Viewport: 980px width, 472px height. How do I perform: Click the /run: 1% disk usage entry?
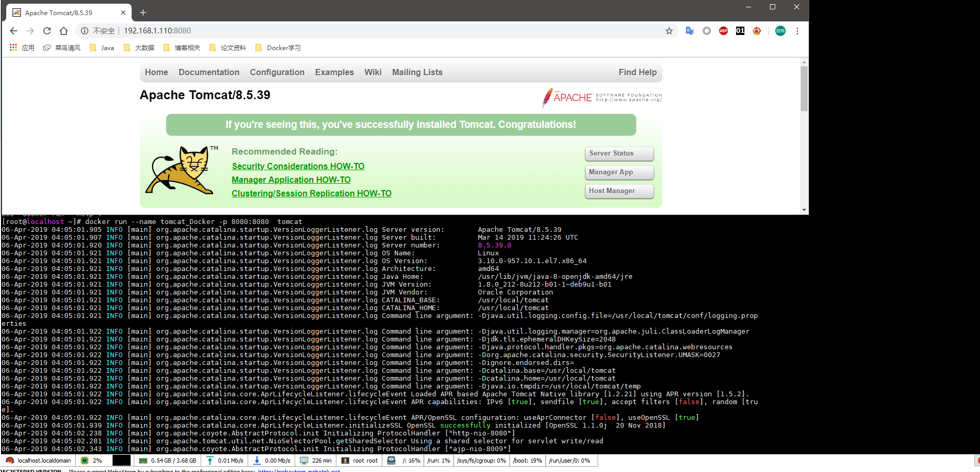click(439, 461)
